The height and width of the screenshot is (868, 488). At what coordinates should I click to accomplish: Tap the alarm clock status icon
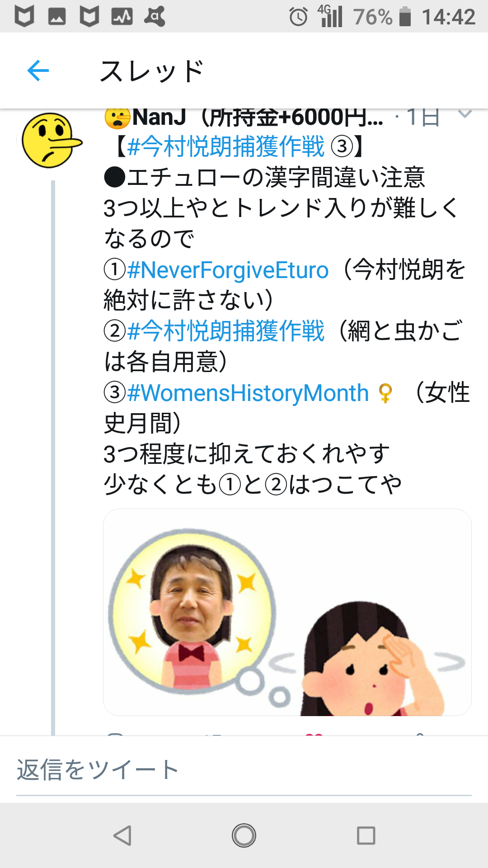(298, 17)
